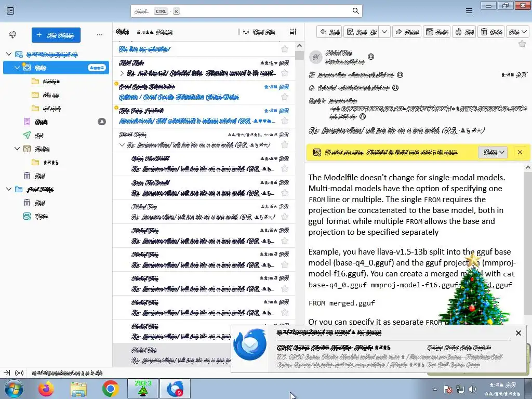Click the status bar folder pane toggle icon
Screen dimensions: 532x399
[x=7, y=373]
